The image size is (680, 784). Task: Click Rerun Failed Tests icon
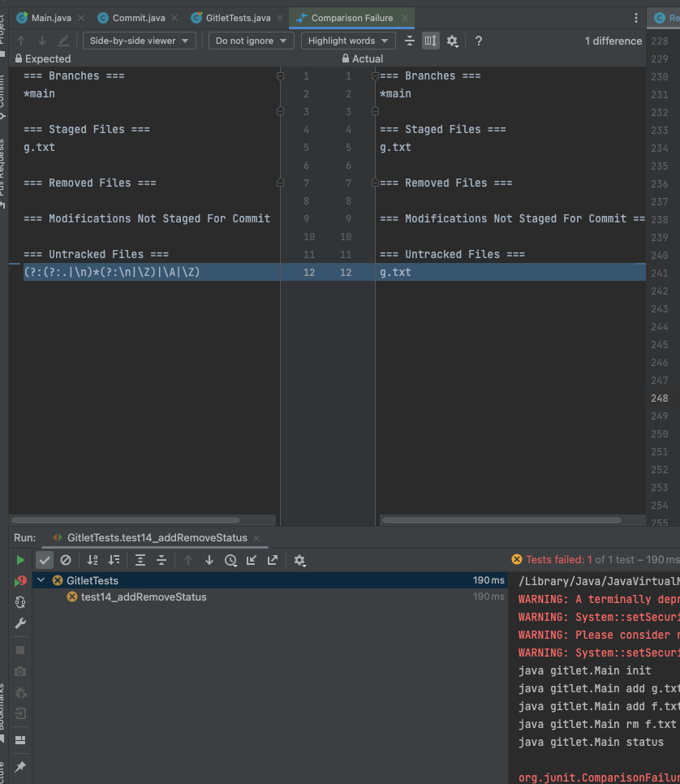point(20,581)
